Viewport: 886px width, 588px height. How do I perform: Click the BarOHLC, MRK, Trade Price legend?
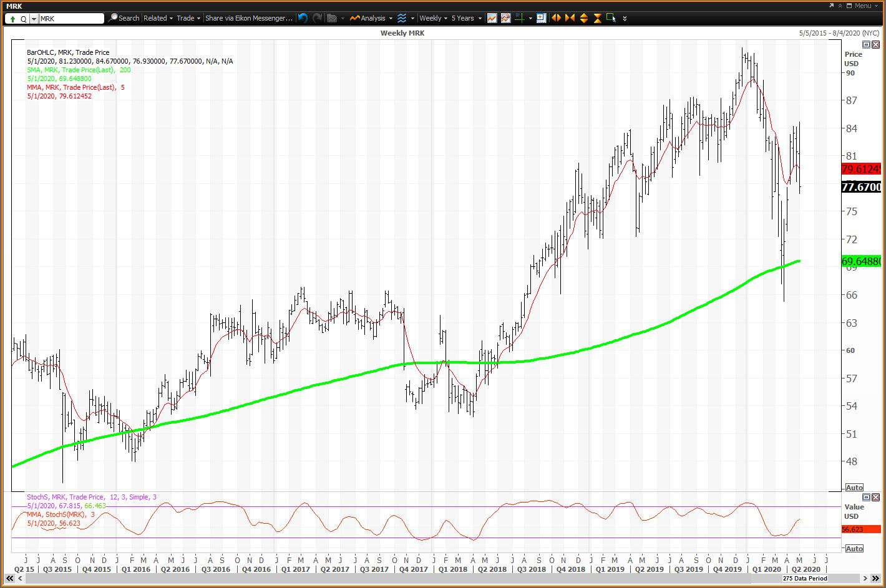point(68,52)
